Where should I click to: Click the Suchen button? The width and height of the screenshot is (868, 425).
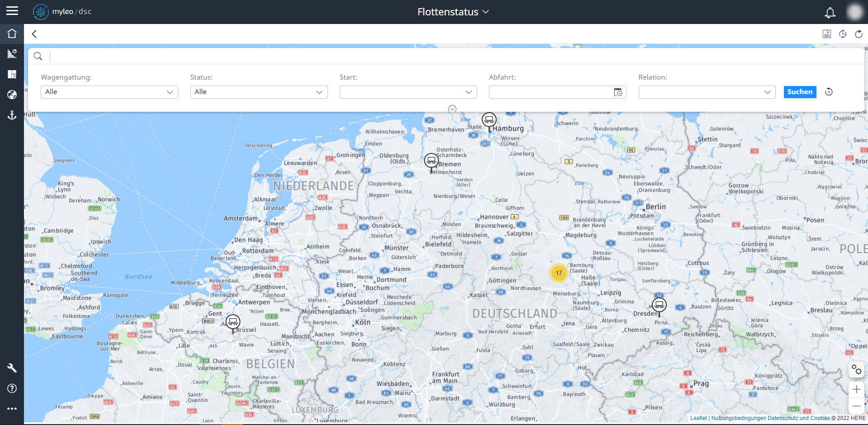(x=800, y=92)
